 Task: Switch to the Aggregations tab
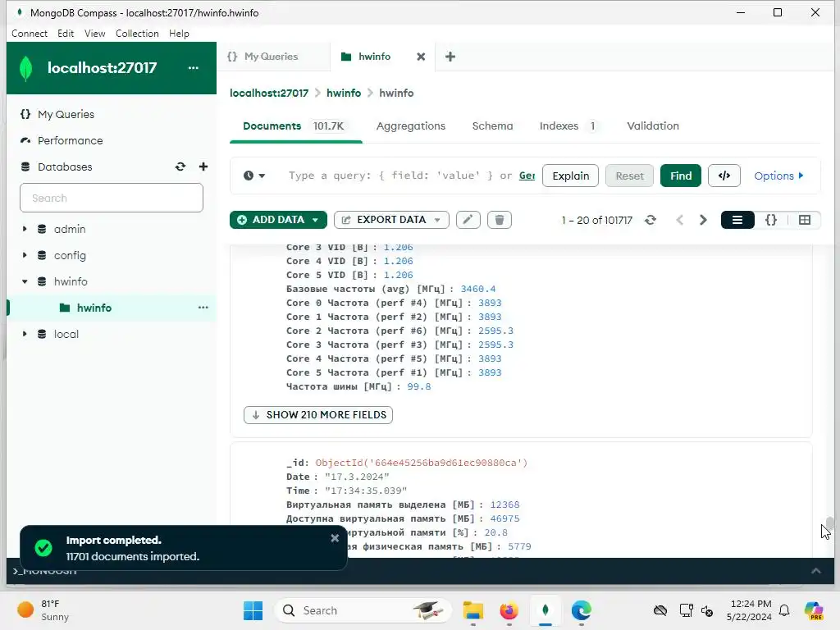[x=410, y=126]
